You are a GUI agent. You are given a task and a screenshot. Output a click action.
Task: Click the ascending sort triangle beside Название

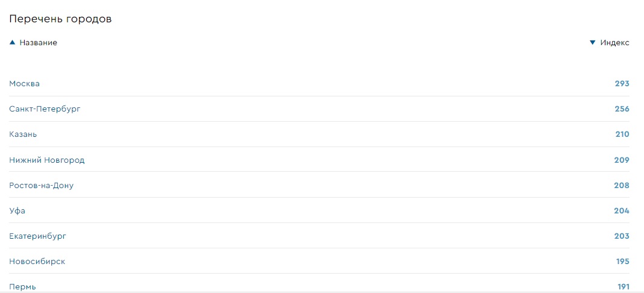(12, 43)
